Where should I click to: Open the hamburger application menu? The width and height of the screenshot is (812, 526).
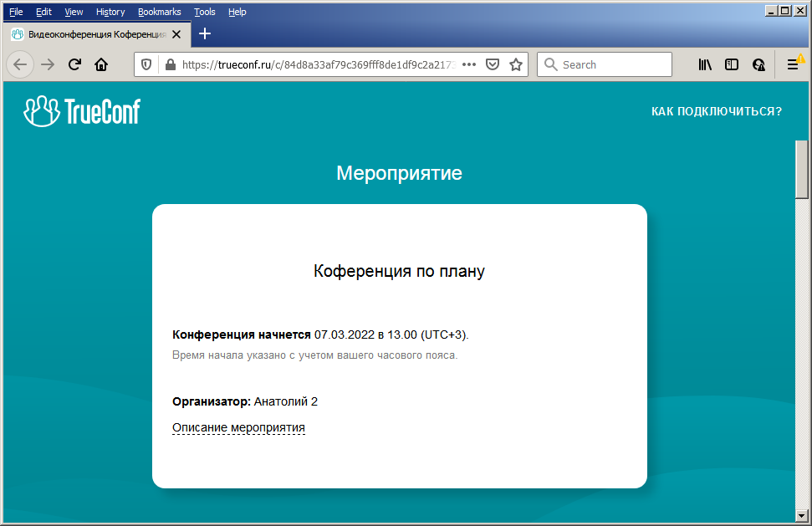click(793, 64)
